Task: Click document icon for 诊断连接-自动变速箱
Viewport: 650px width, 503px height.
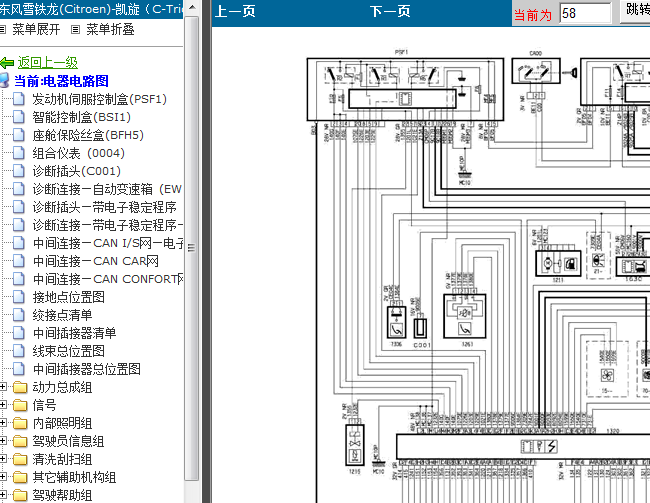Action: tap(18, 189)
